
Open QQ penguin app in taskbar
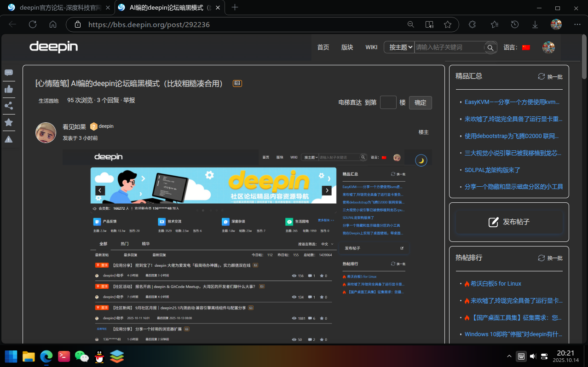click(99, 356)
